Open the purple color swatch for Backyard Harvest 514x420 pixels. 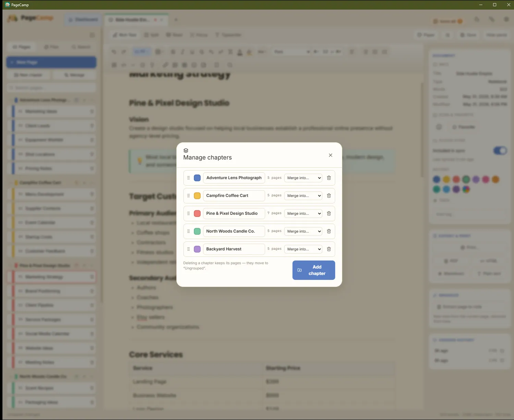click(x=197, y=249)
